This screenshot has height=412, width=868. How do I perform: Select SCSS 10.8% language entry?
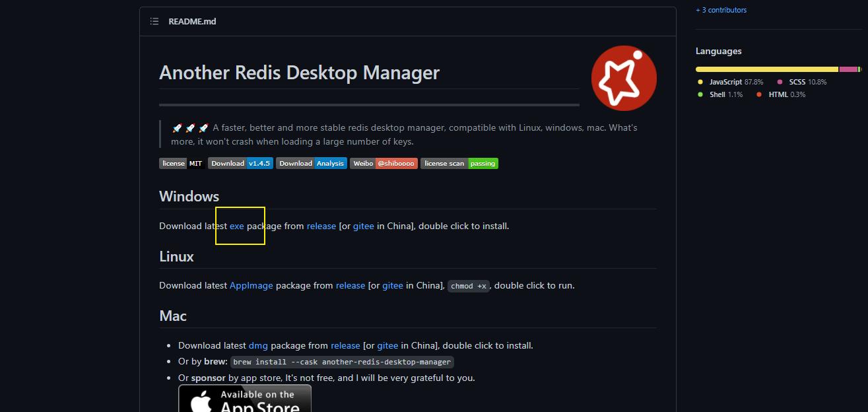pos(802,82)
